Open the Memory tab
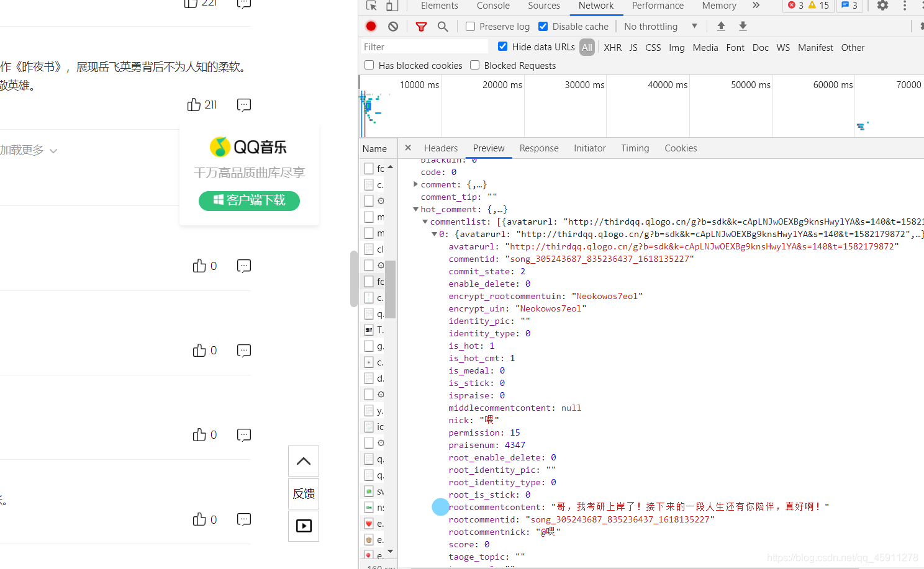 click(x=719, y=6)
